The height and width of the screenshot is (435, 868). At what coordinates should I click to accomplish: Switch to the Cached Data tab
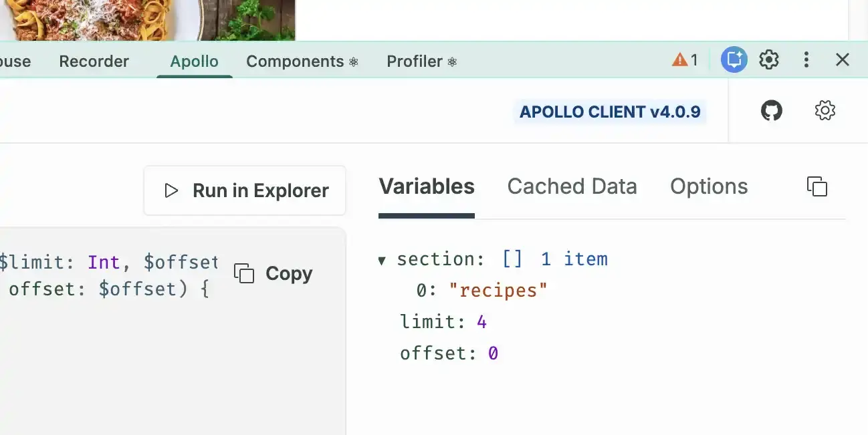click(572, 186)
